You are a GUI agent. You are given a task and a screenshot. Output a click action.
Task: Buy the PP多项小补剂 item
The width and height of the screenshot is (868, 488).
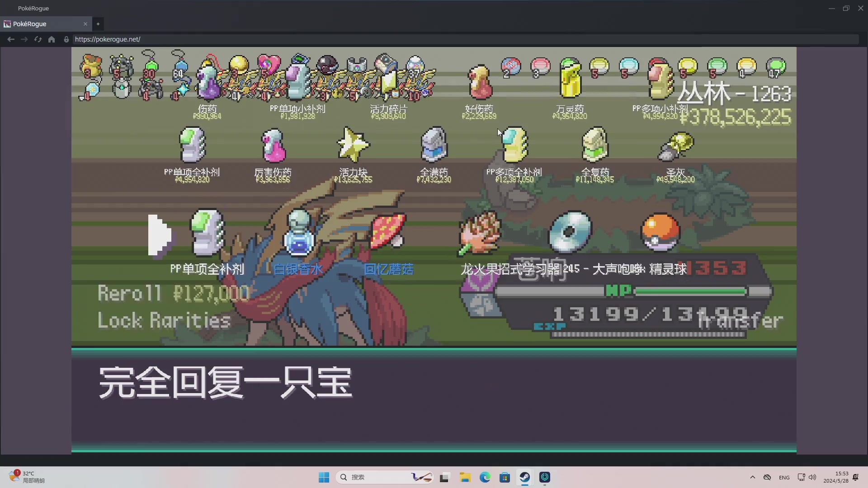click(x=660, y=82)
